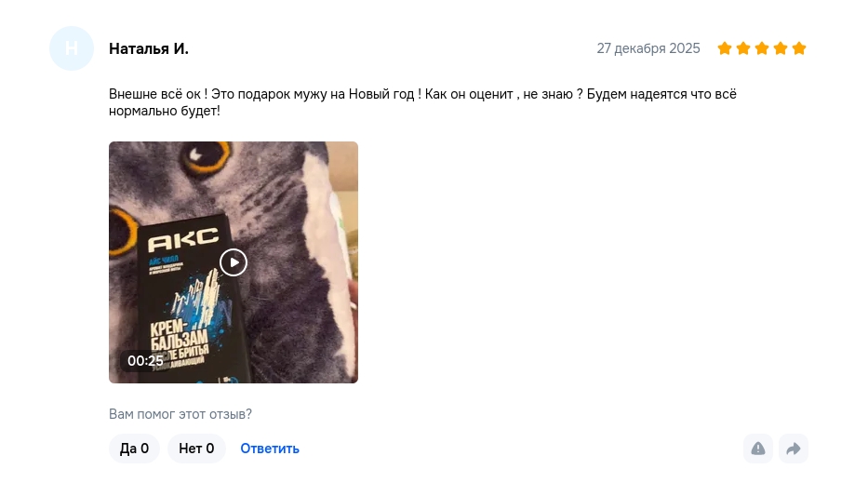Share this review via arrow icon
Image resolution: width=868 pixels, height=496 pixels.
click(x=794, y=449)
